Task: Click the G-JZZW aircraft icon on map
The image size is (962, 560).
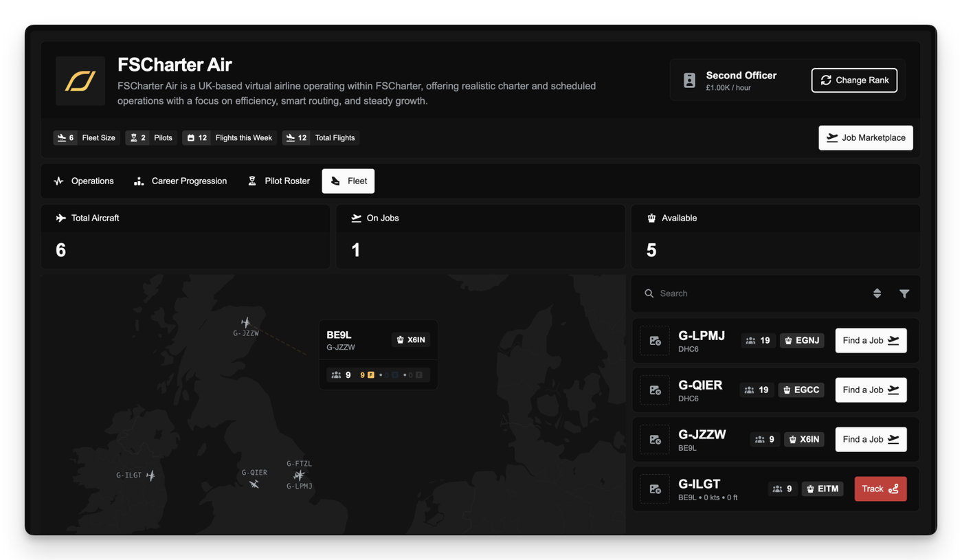Action: pos(246,322)
